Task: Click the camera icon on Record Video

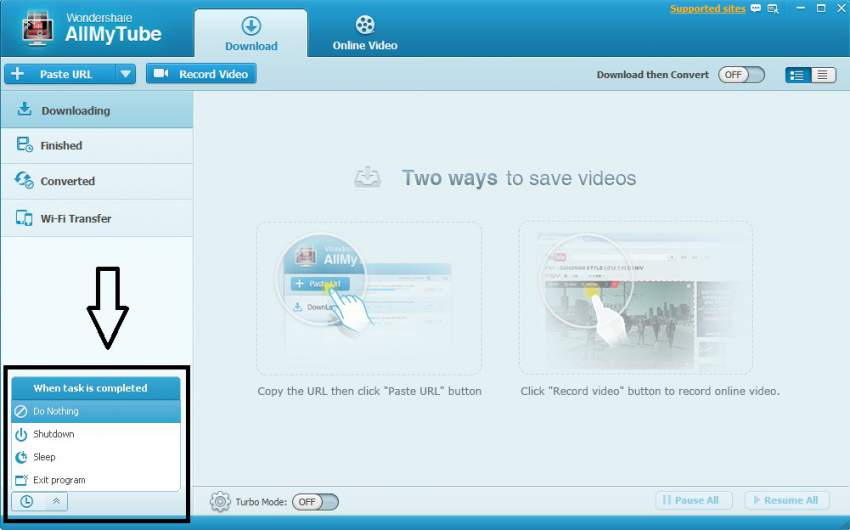Action: point(161,73)
